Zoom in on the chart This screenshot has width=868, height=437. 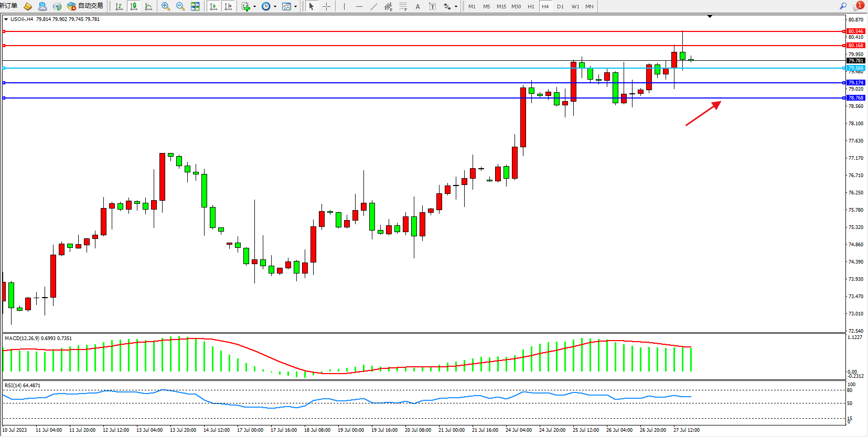[x=166, y=6]
